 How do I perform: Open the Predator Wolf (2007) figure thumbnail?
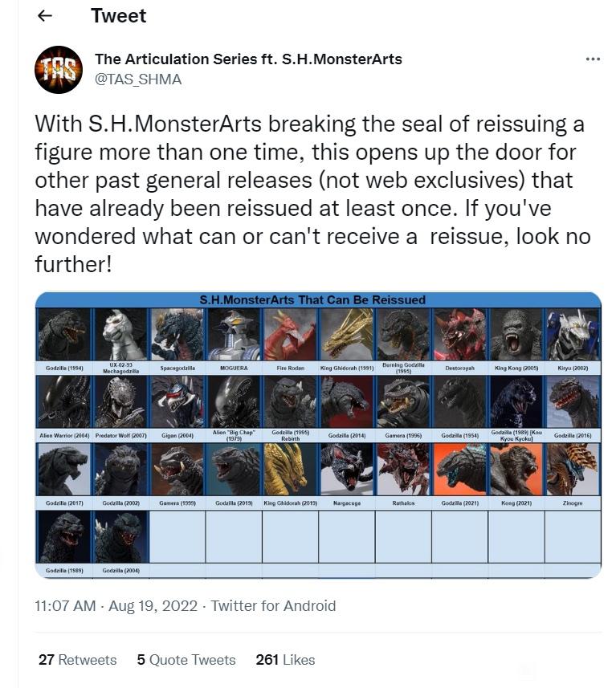coord(120,402)
